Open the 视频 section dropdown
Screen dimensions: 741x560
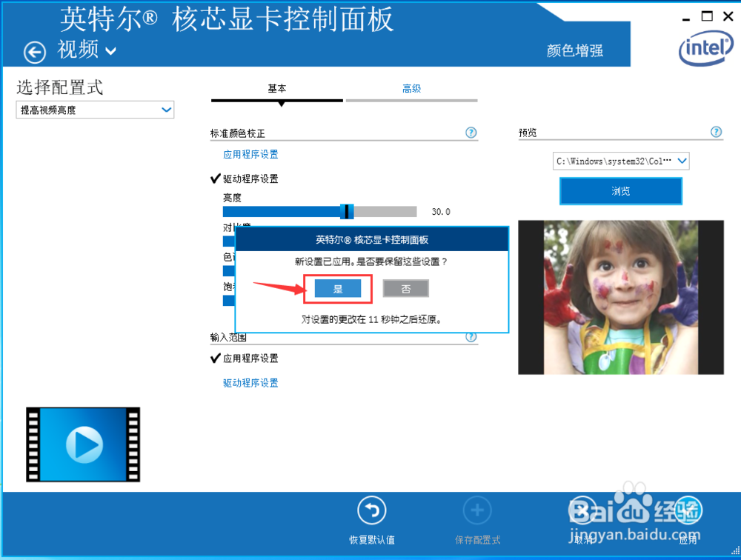pos(87,50)
